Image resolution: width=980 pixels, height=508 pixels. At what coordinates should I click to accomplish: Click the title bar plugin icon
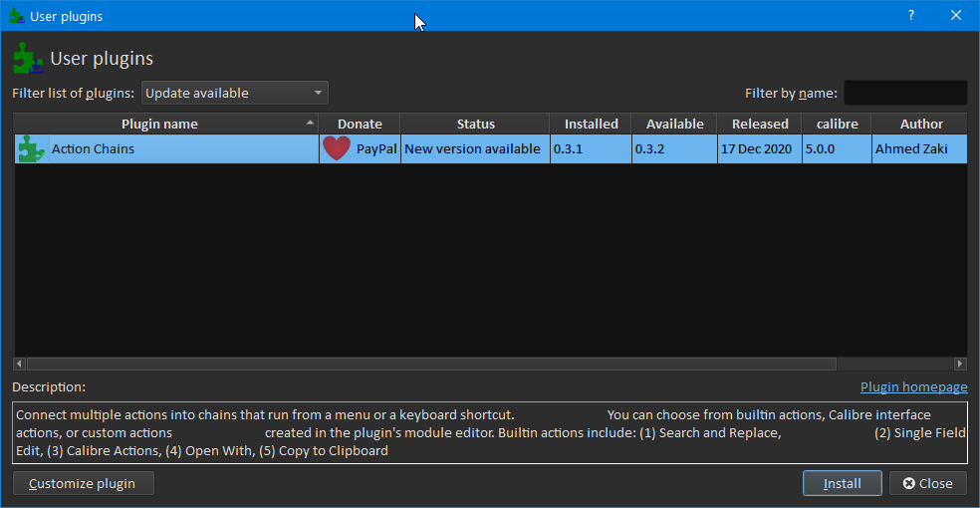point(16,16)
